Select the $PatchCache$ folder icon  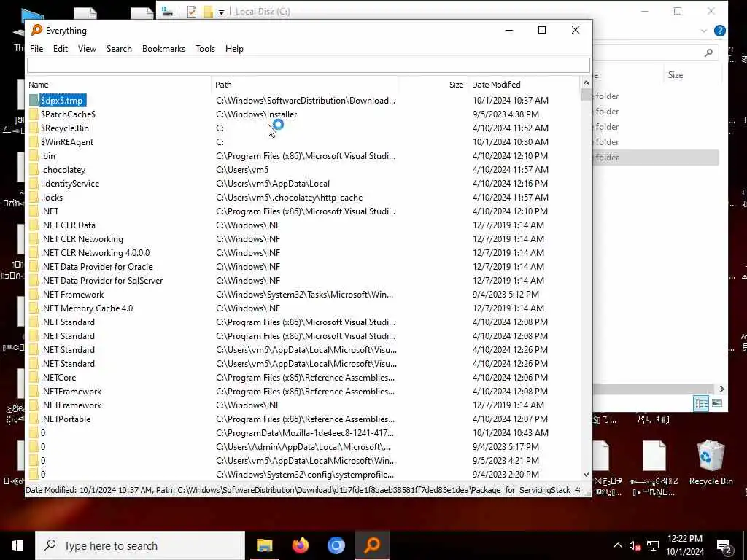[34, 114]
